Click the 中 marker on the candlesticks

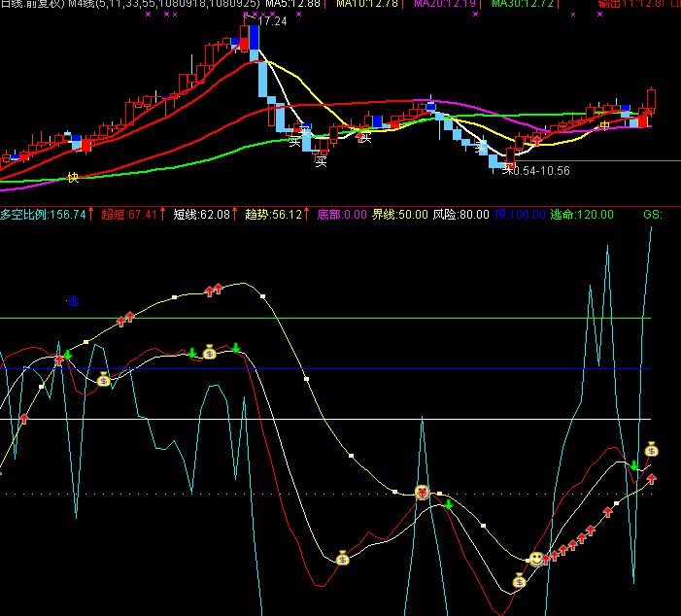pos(604,126)
